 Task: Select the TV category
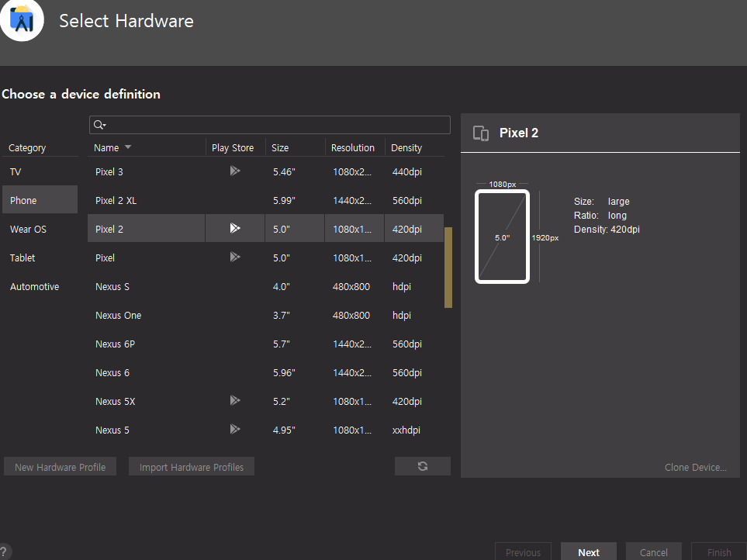(x=40, y=172)
